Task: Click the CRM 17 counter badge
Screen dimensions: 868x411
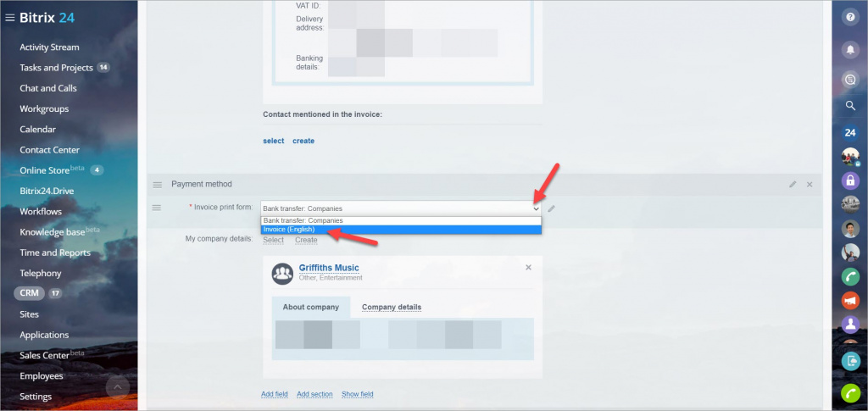Action: (55, 294)
